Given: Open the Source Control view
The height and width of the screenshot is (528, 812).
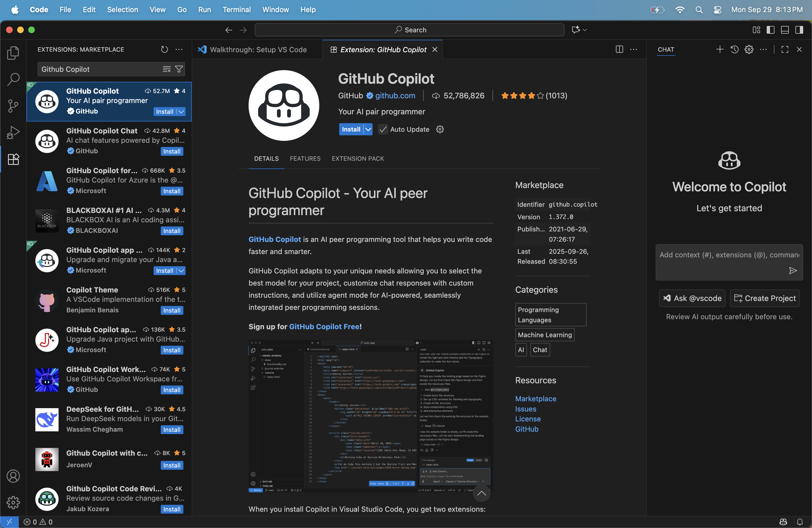Looking at the screenshot, I should click(13, 106).
